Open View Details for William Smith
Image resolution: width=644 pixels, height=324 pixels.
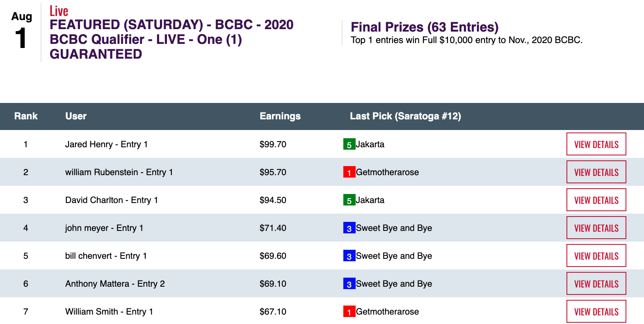coord(596,312)
